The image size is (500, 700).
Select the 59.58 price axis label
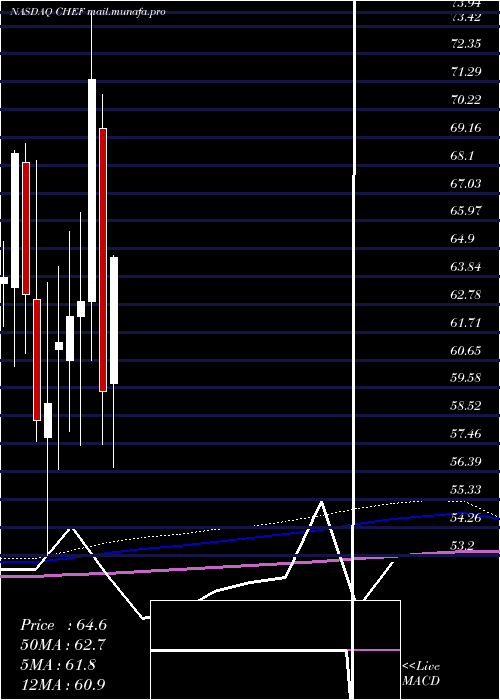466,378
